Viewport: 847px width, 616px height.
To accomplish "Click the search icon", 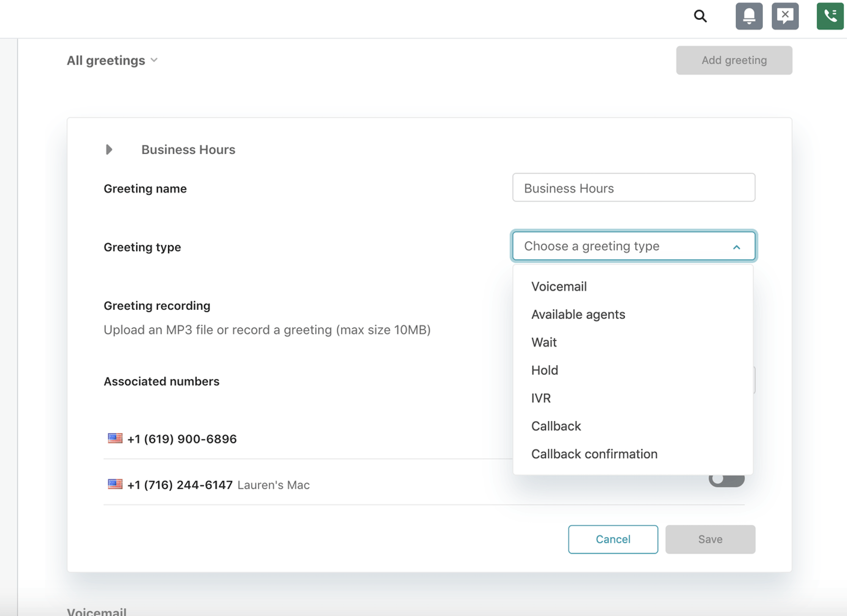I will 698,17.
